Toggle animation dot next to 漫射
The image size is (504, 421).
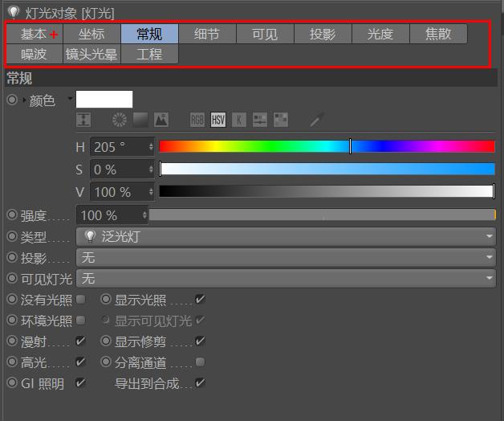pos(12,341)
